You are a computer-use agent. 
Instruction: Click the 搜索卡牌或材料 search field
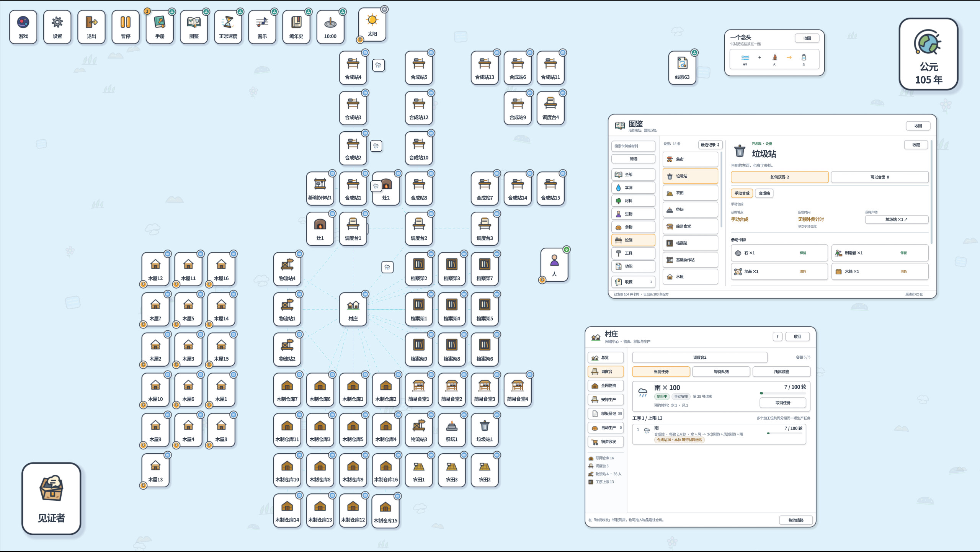click(633, 146)
